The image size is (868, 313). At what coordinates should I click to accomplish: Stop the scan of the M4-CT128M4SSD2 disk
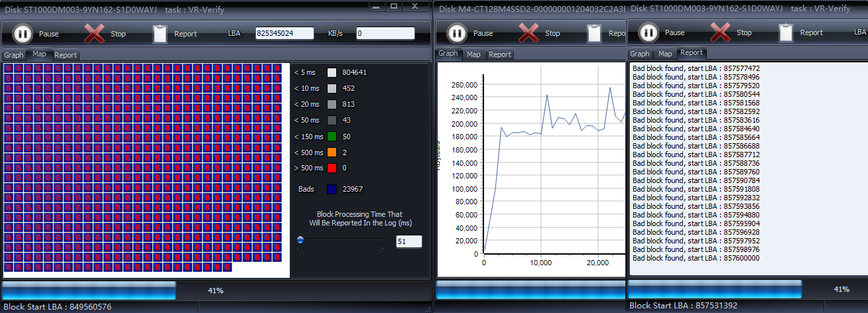[528, 33]
